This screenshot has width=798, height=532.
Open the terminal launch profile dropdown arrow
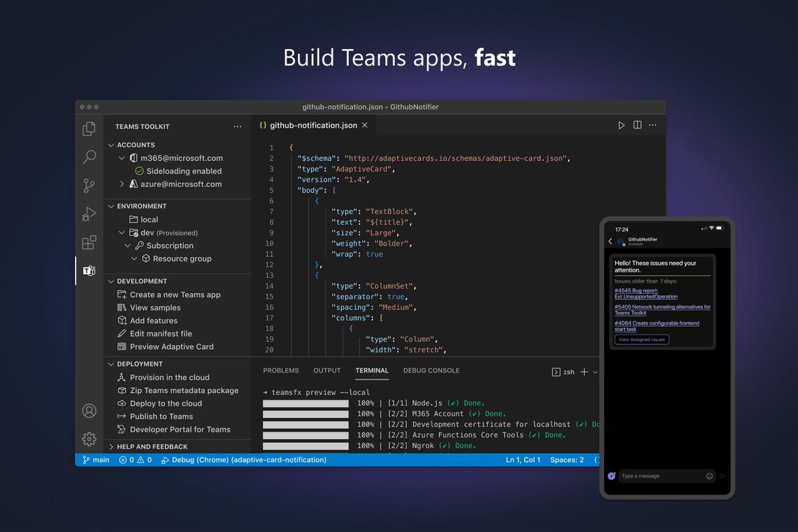click(595, 372)
